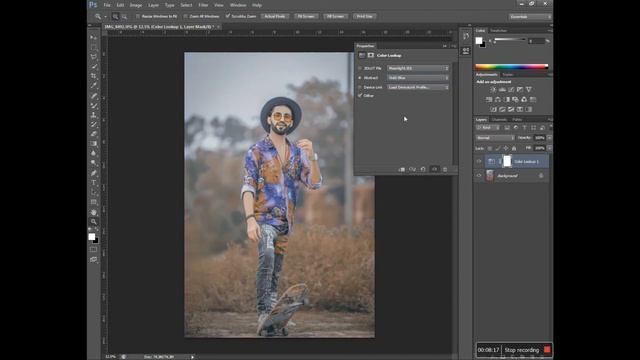Select the Gradient tool
The width and height of the screenshot is (640, 360).
pos(94,144)
